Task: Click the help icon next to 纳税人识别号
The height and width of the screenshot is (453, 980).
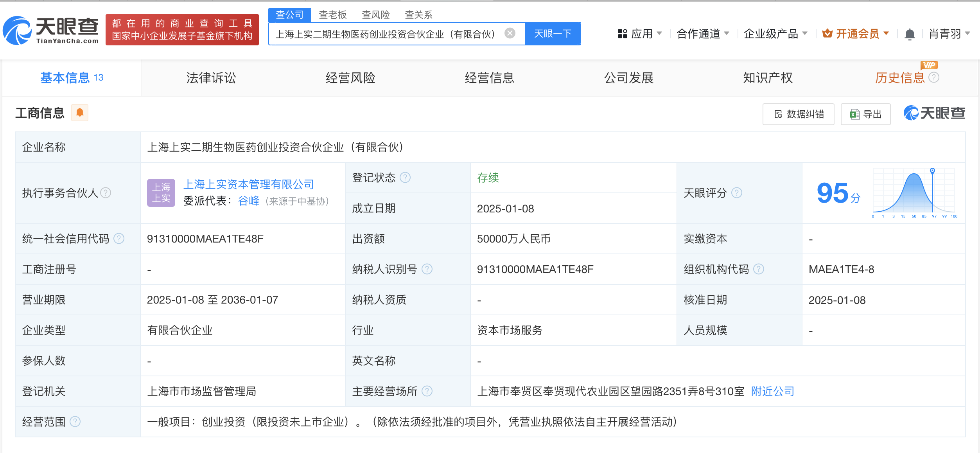Action: 427,269
